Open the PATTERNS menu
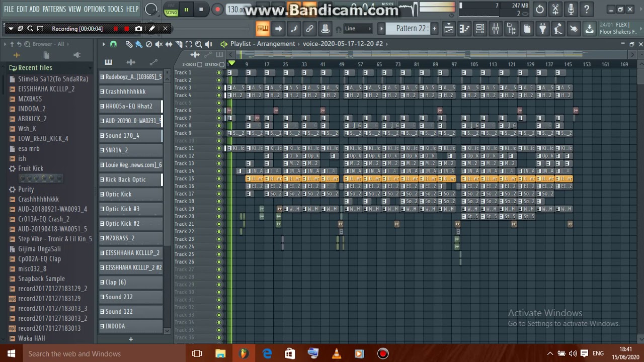The width and height of the screenshot is (644, 362). click(x=54, y=9)
